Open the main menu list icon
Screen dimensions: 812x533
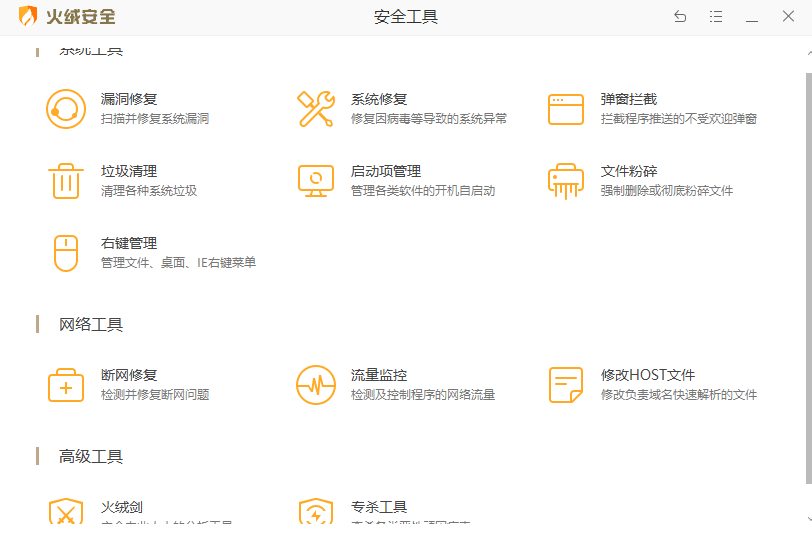[x=716, y=17]
